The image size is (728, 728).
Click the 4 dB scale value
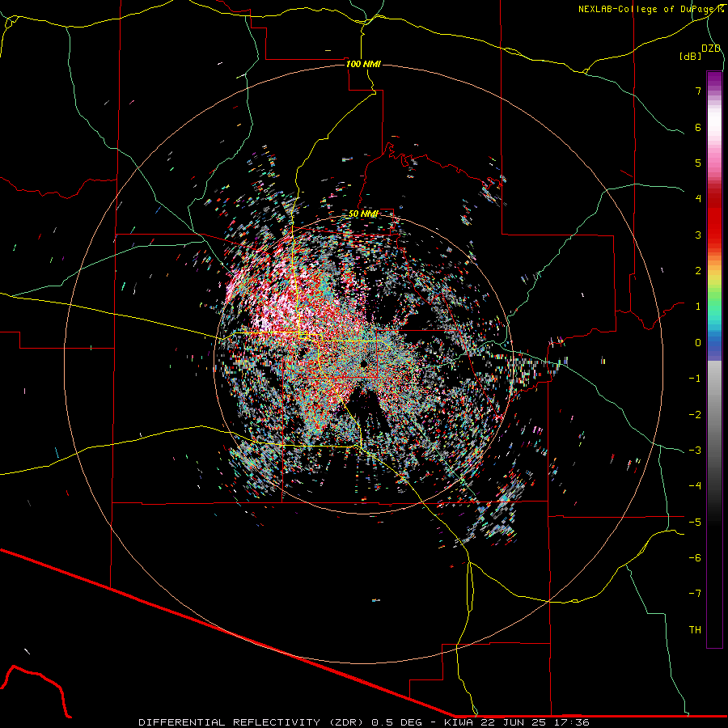click(698, 199)
